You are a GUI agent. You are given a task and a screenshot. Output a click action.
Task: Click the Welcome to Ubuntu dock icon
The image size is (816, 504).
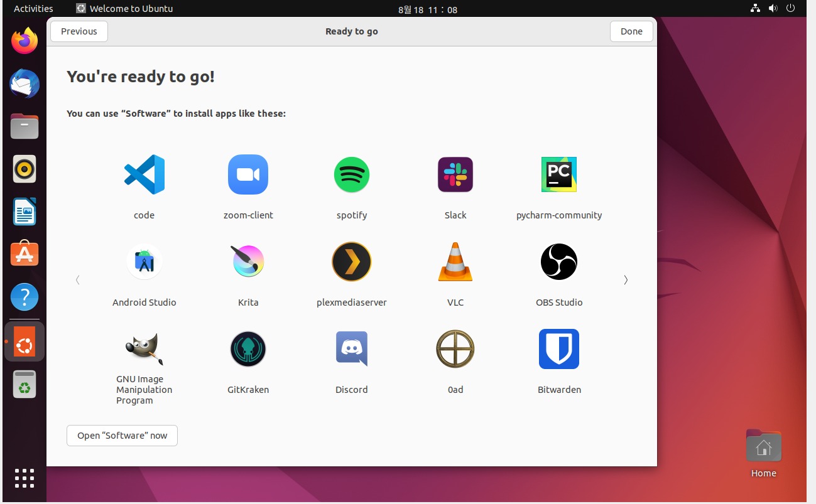[x=24, y=341]
